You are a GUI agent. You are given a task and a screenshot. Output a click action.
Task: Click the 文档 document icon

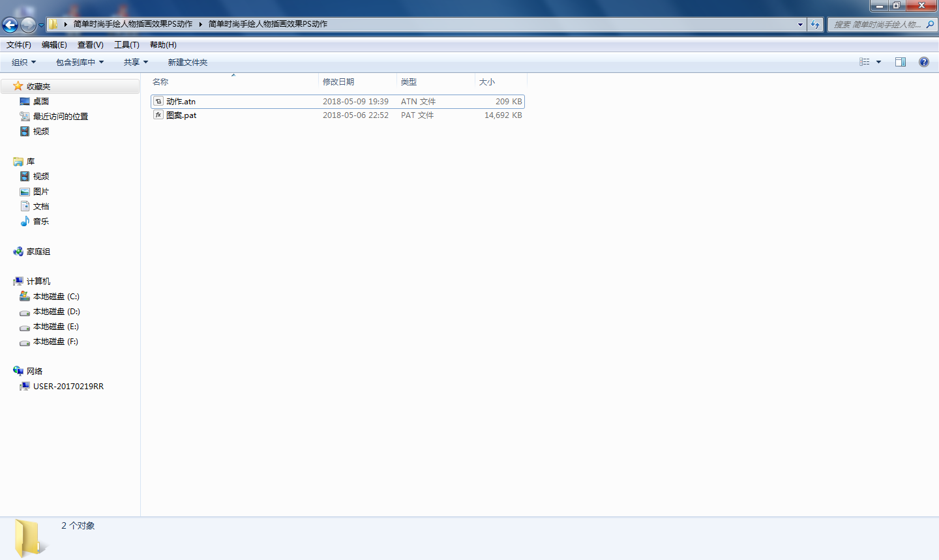[x=25, y=206]
